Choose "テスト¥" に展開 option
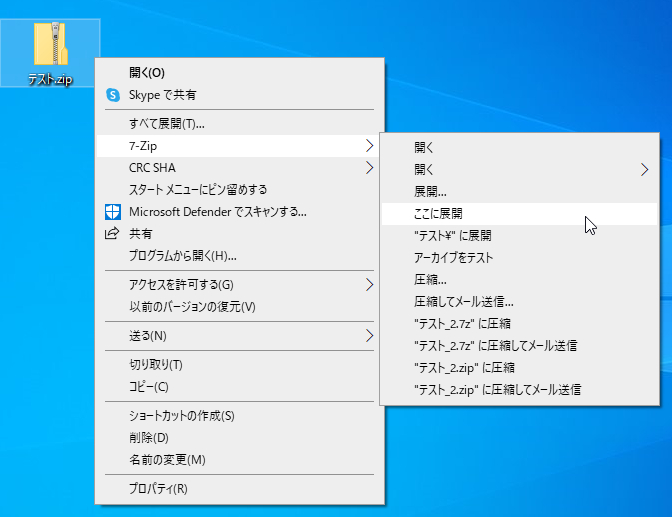The width and height of the screenshot is (672, 517). (519, 236)
